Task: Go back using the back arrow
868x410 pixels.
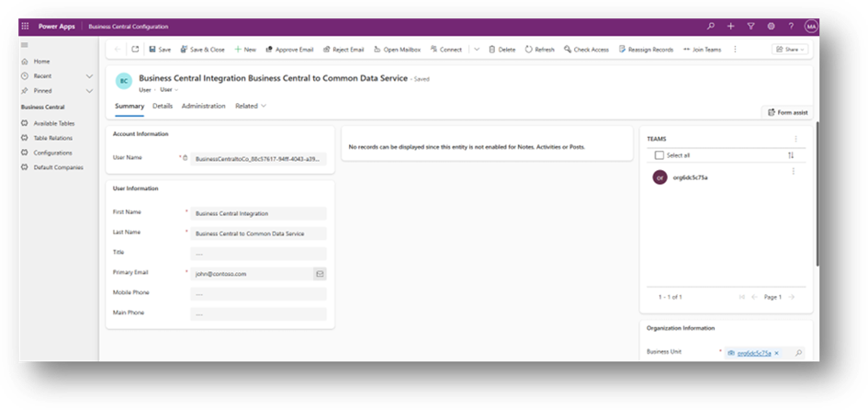Action: [x=118, y=50]
